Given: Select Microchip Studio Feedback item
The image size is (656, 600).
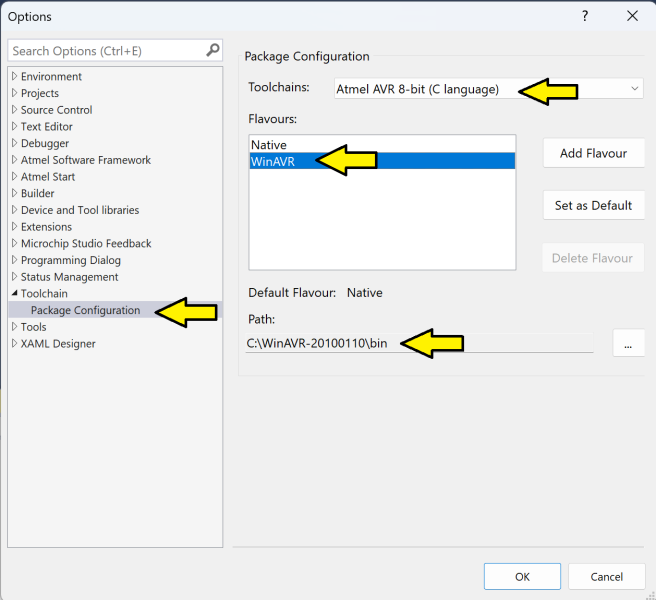Looking at the screenshot, I should coord(85,243).
